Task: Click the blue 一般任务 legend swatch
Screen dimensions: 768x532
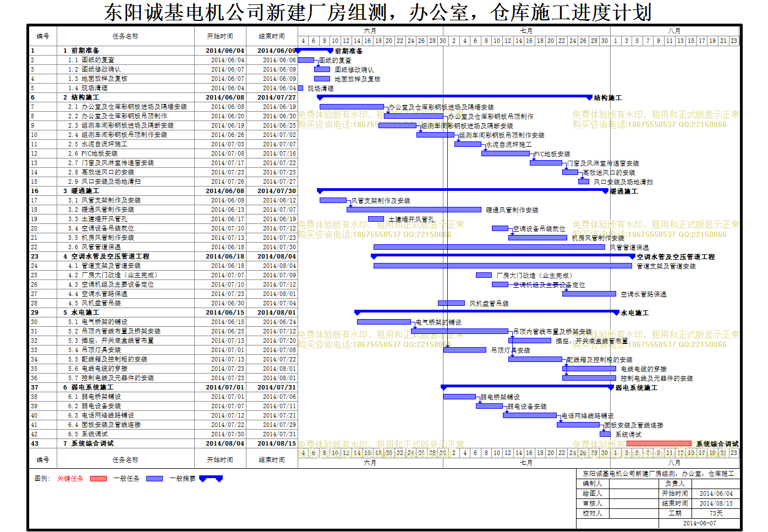Action: coord(155,479)
